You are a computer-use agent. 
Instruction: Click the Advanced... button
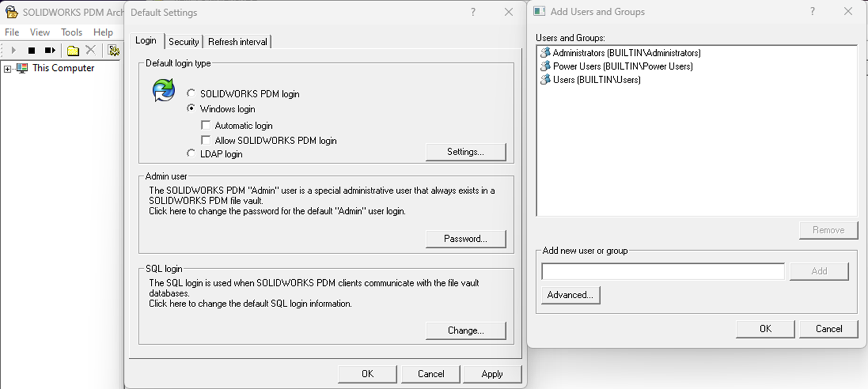(570, 295)
